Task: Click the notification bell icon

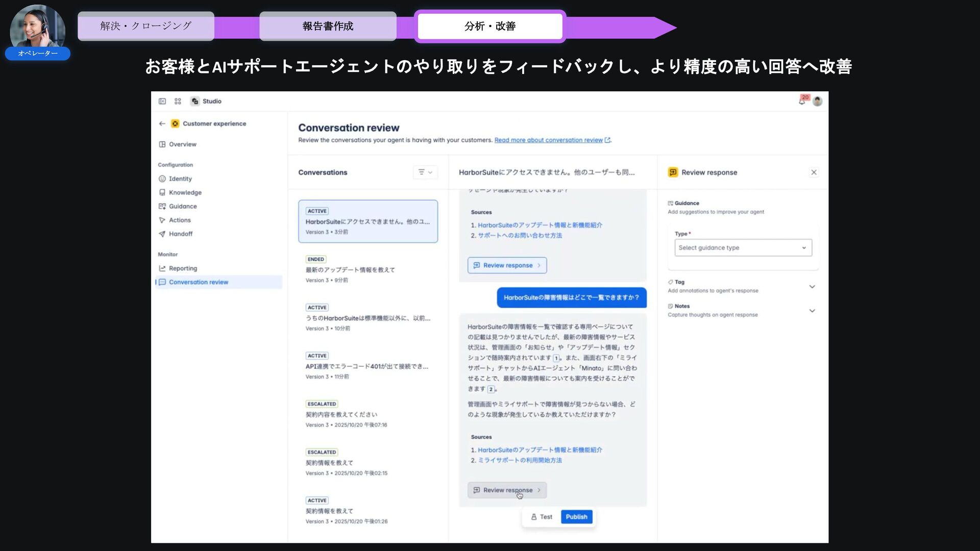Action: click(802, 101)
